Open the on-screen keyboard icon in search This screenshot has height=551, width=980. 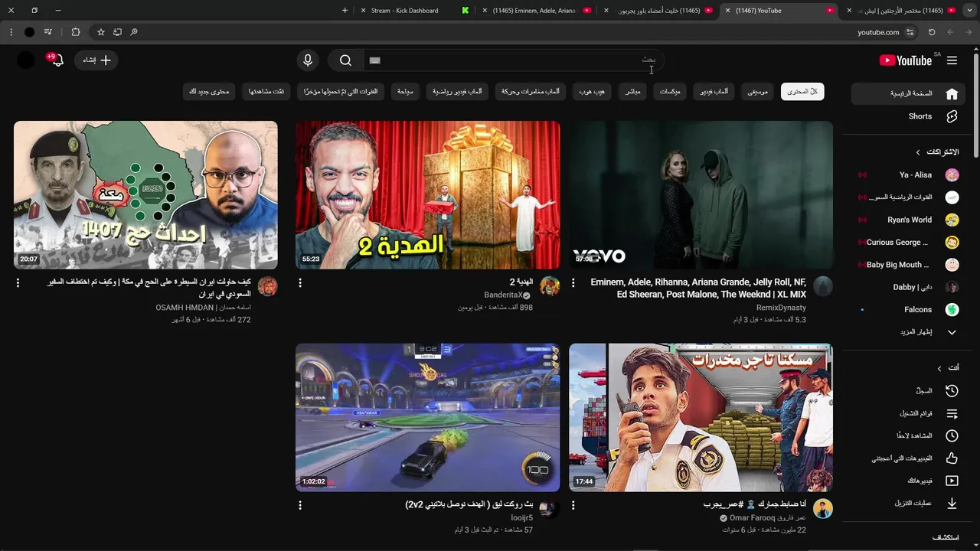coord(374,60)
